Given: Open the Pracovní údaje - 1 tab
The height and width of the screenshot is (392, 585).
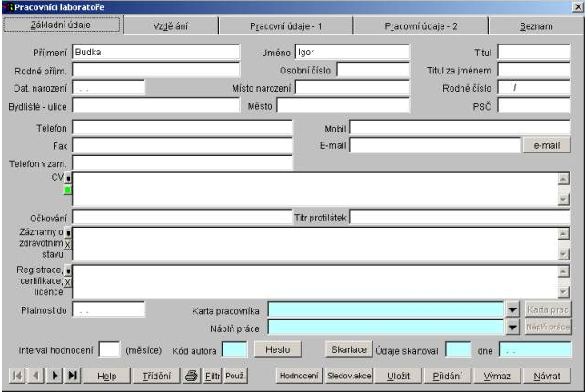Looking at the screenshot, I should pos(286,26).
